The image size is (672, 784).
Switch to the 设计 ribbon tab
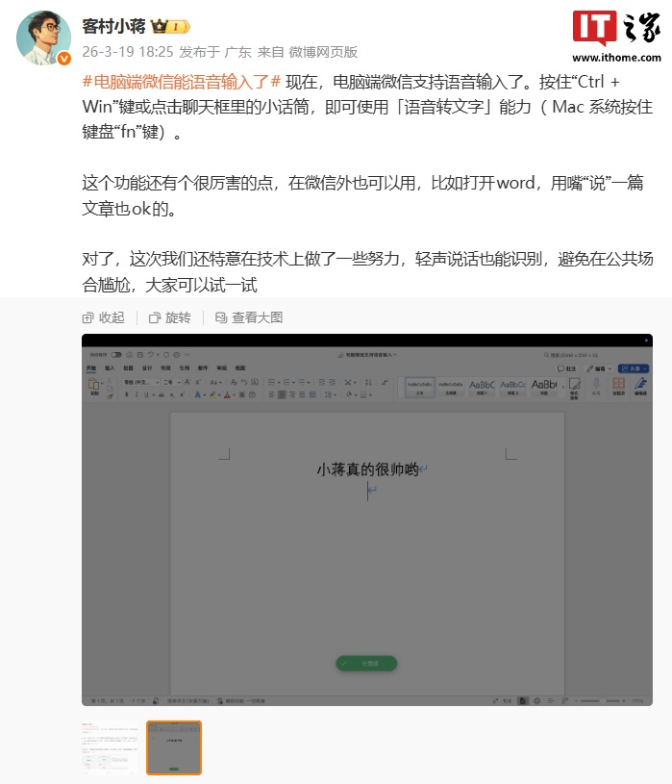[147, 368]
